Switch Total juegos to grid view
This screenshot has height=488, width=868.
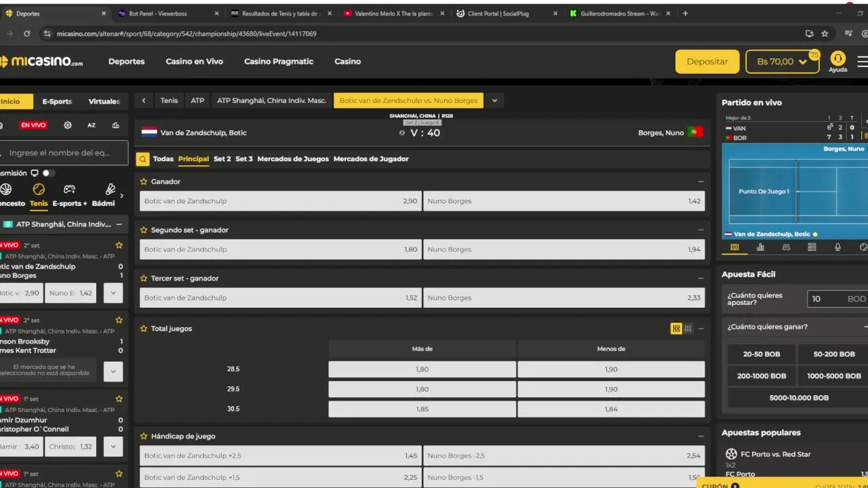676,329
